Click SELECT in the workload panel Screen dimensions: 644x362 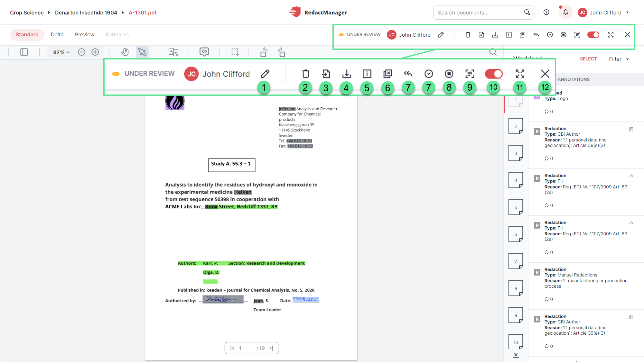(x=588, y=59)
